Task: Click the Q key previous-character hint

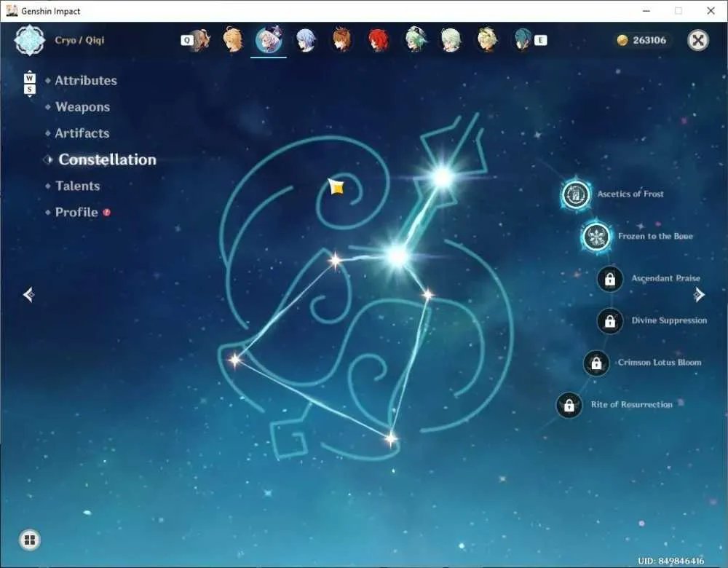Action: pos(186,40)
